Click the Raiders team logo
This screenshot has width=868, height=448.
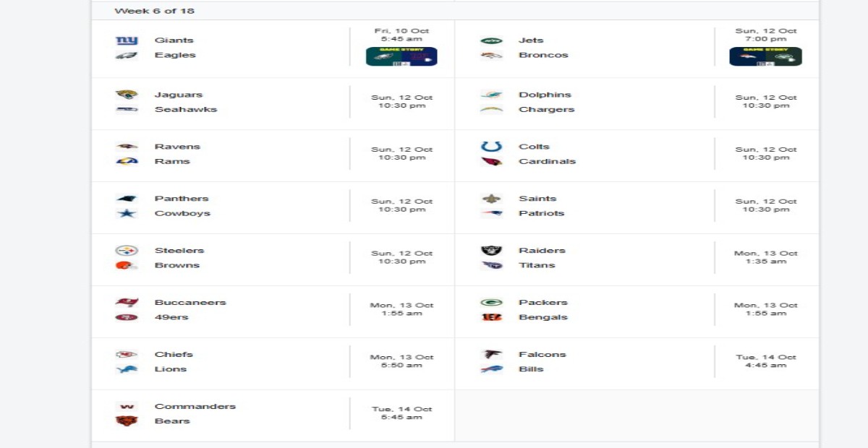(491, 251)
